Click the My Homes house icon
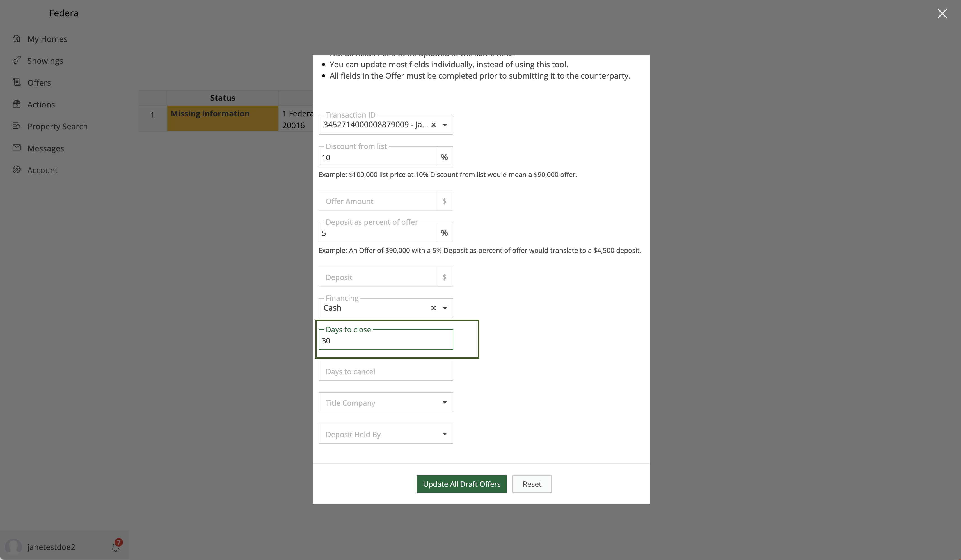 [x=17, y=38]
